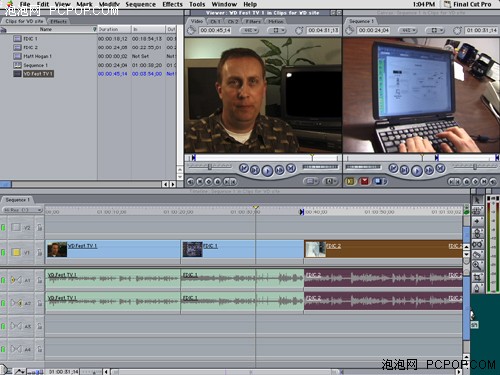The image size is (500, 375).
Task: Go to next edit in Viewer
Action: pos(291,168)
